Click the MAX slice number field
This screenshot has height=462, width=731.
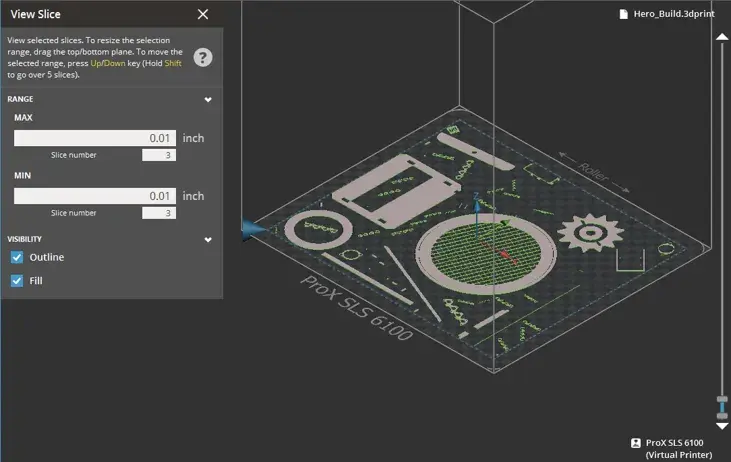(159, 155)
